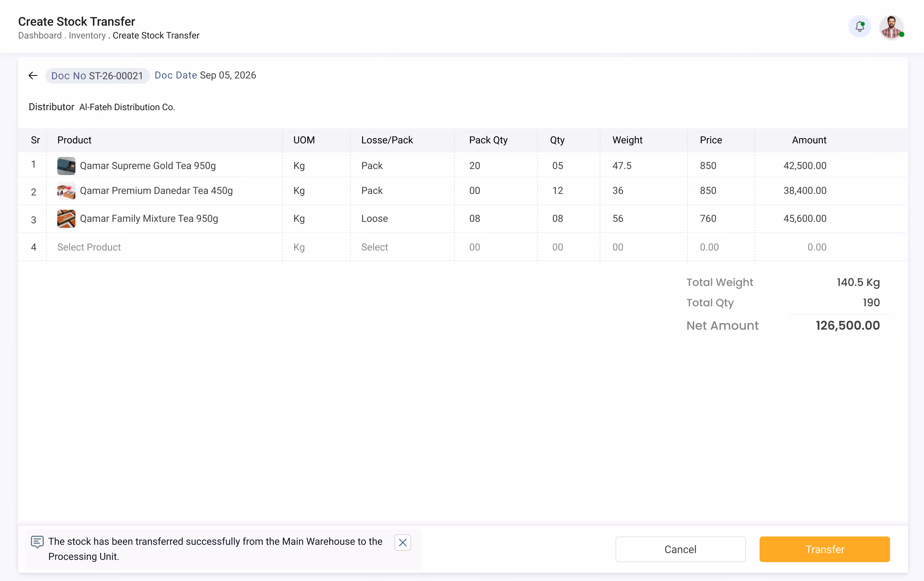
Task: Click Net Amount value 126,500.00
Action: point(848,326)
